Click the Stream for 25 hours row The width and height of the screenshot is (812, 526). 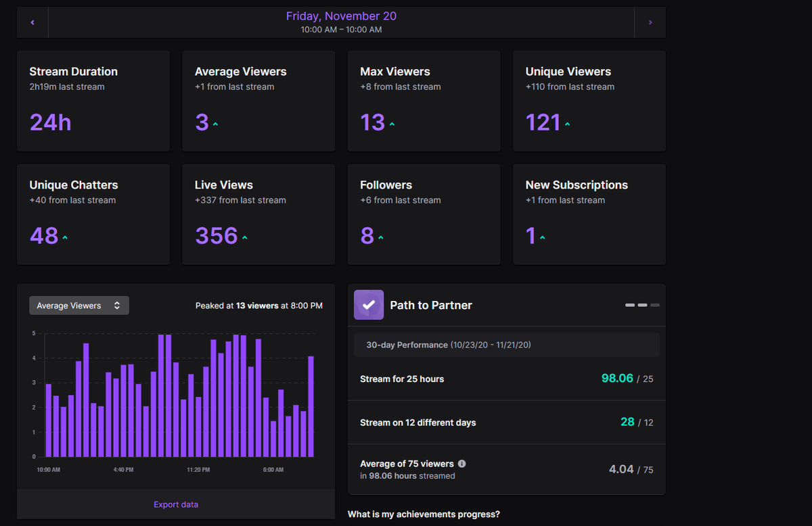point(507,379)
